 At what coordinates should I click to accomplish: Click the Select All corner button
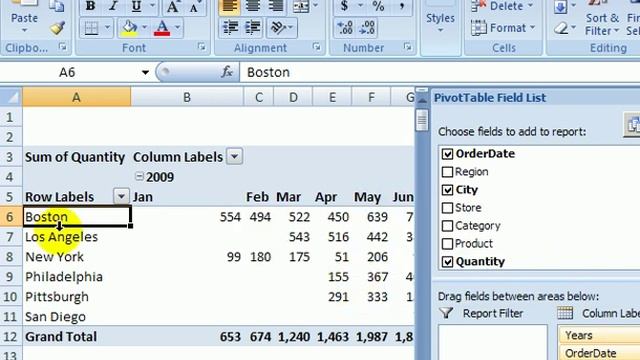tap(11, 97)
